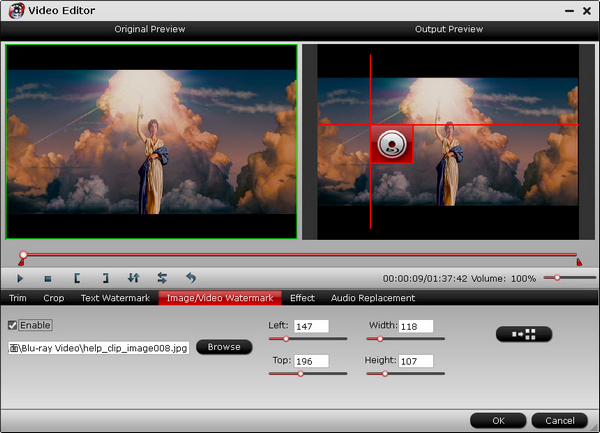This screenshot has width=600, height=433.
Task: Click the Width value field showing 118
Action: pos(416,326)
